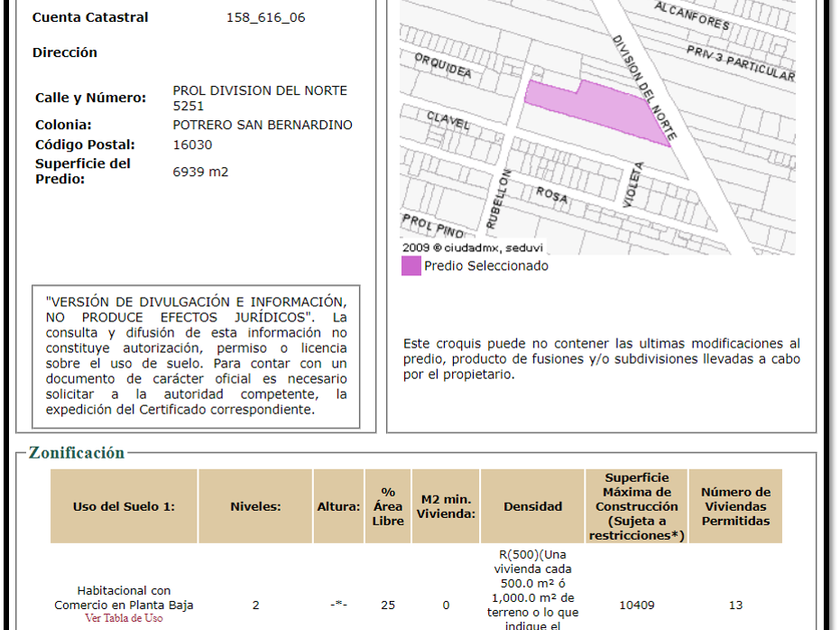Click the 'M2 min. Vivienda' column header

coord(446,506)
